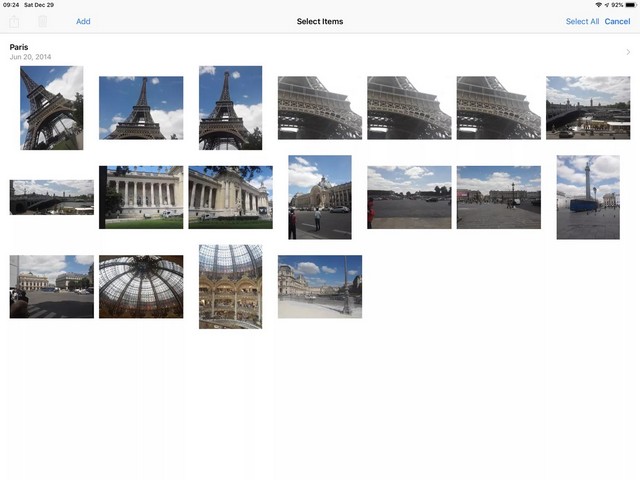Tap Cancel to exit selection
Screen dimensions: 640x480
pyautogui.click(x=617, y=21)
